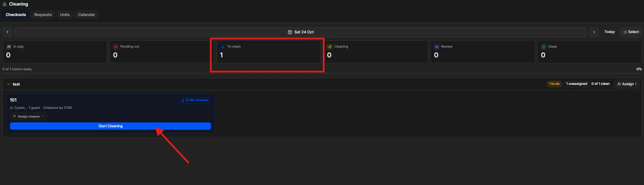The height and width of the screenshot is (185, 644).
Task: Click the Cleaning sparkle icon
Action: pyautogui.click(x=330, y=47)
